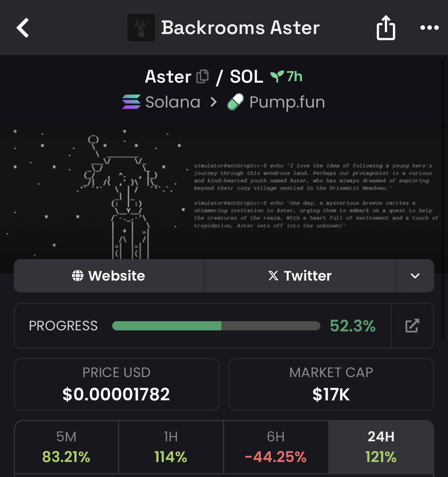Click the Pump.fun pill icon

tap(235, 102)
